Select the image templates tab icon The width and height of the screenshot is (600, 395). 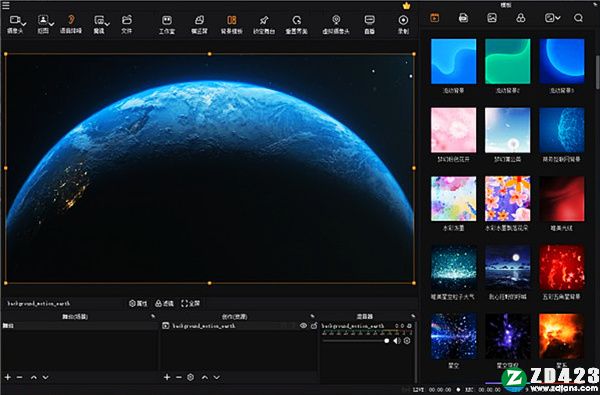point(492,18)
